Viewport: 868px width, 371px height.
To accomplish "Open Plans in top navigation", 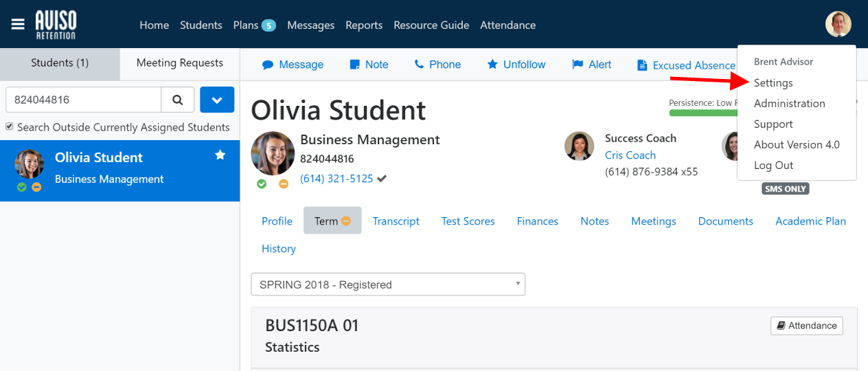I will (246, 25).
